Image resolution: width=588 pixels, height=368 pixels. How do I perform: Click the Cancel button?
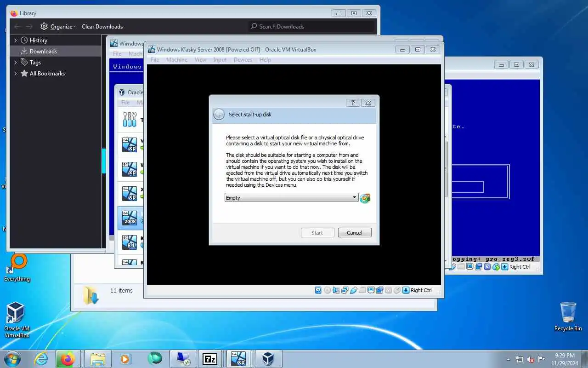click(355, 233)
